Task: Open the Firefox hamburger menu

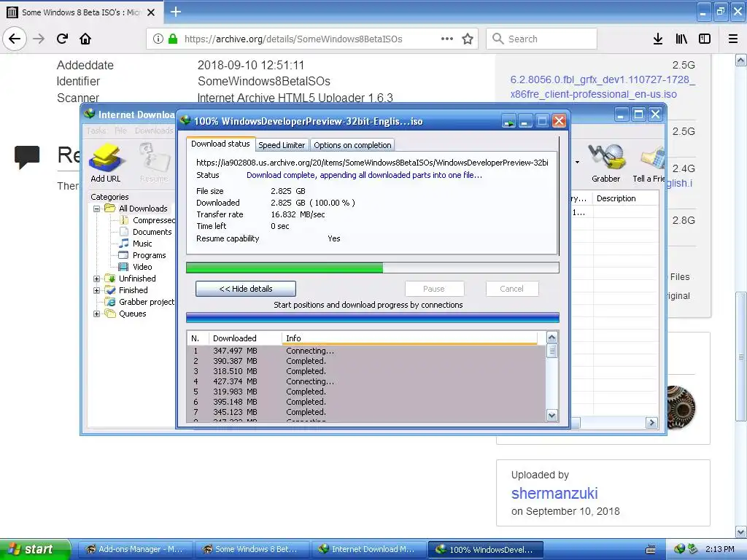Action: pos(732,39)
